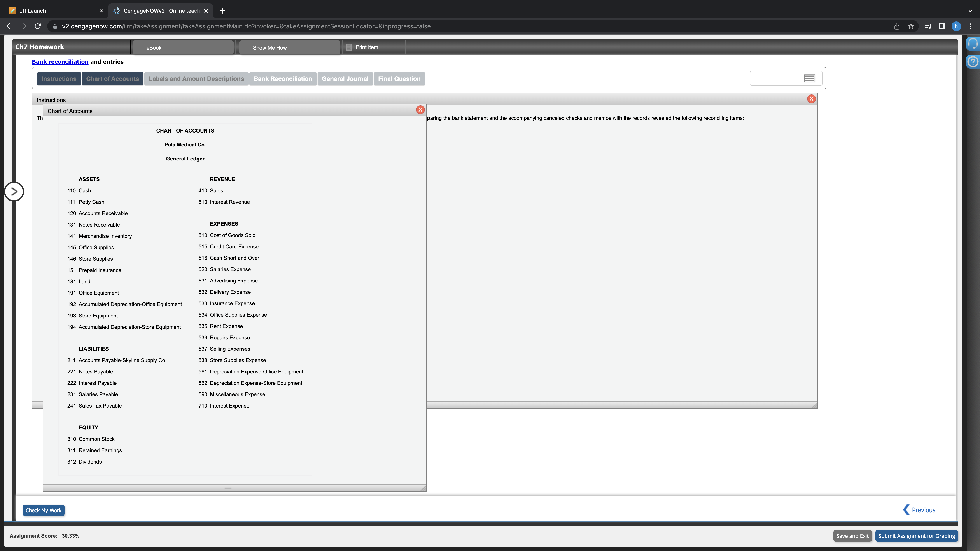Expand the side navigation arrow circle
Viewport: 980px width, 551px height.
tap(14, 192)
